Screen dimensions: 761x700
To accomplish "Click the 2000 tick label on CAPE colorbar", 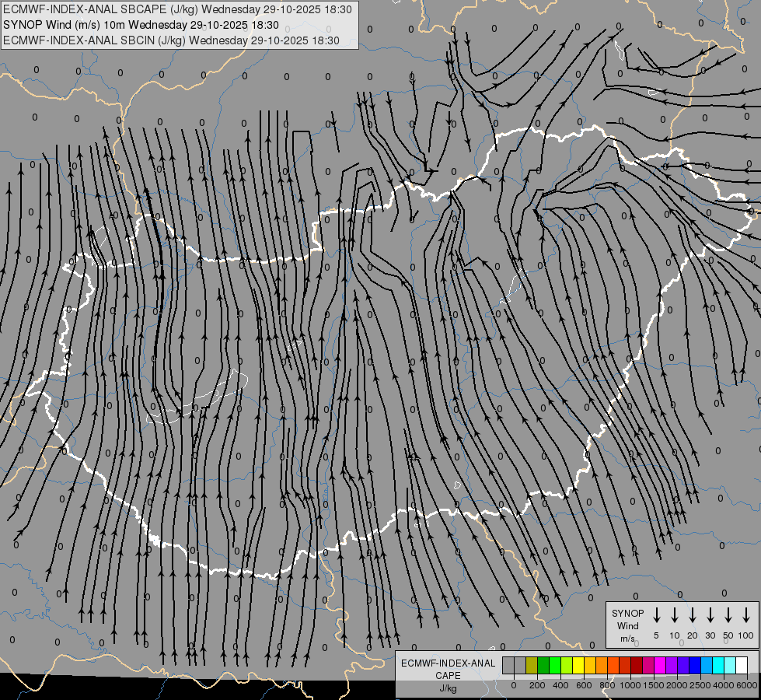I will click(677, 685).
